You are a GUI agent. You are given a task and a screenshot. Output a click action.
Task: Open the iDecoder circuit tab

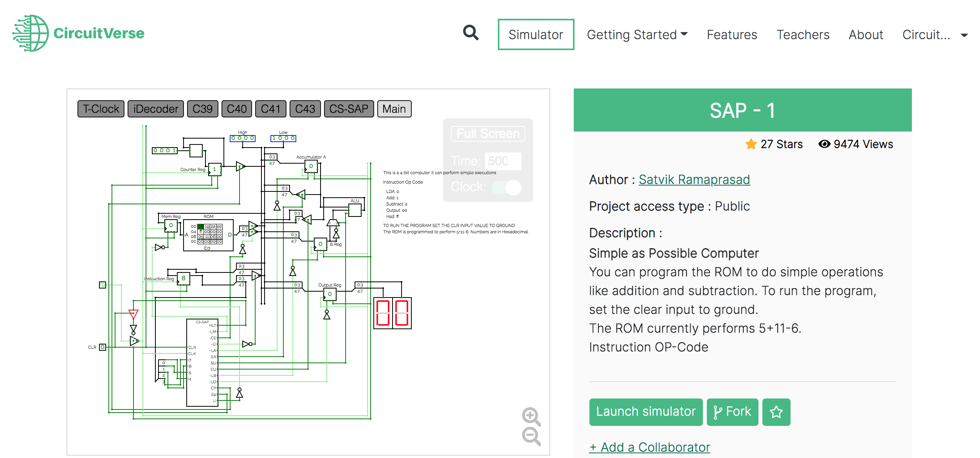(155, 109)
